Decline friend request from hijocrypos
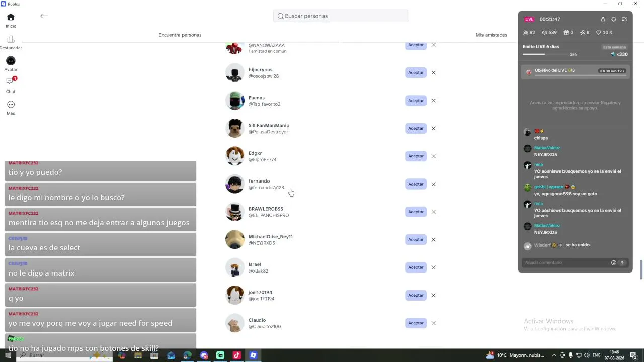This screenshot has width=644, height=362. [433, 72]
